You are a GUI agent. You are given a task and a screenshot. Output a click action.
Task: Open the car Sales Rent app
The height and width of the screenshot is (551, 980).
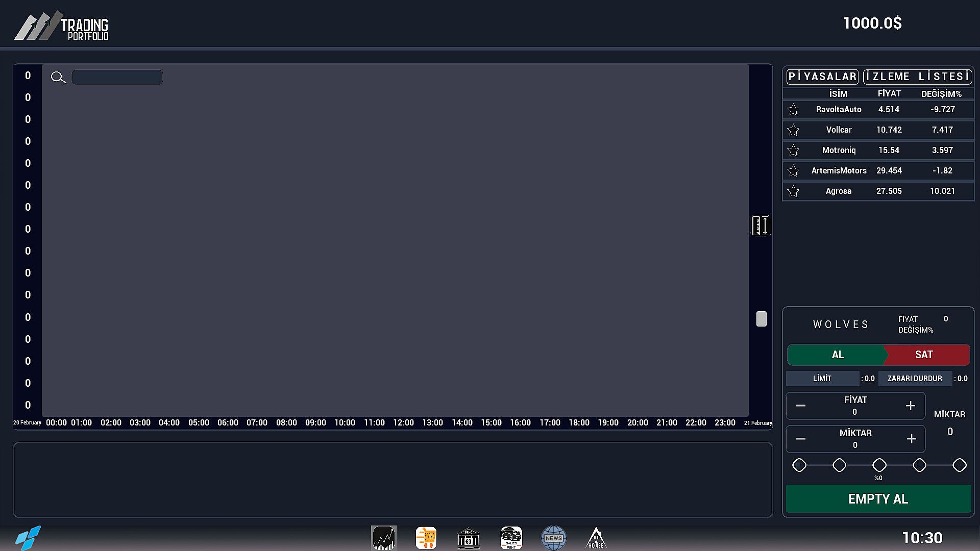[x=511, y=538]
